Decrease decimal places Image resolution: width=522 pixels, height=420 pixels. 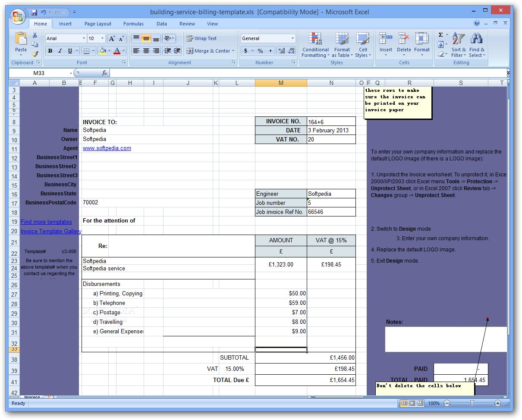pyautogui.click(x=291, y=51)
